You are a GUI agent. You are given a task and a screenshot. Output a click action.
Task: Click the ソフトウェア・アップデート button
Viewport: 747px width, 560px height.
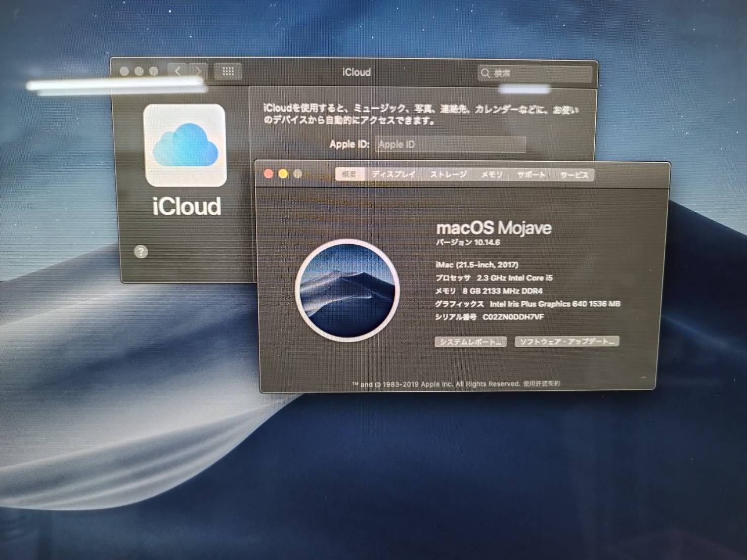(566, 342)
